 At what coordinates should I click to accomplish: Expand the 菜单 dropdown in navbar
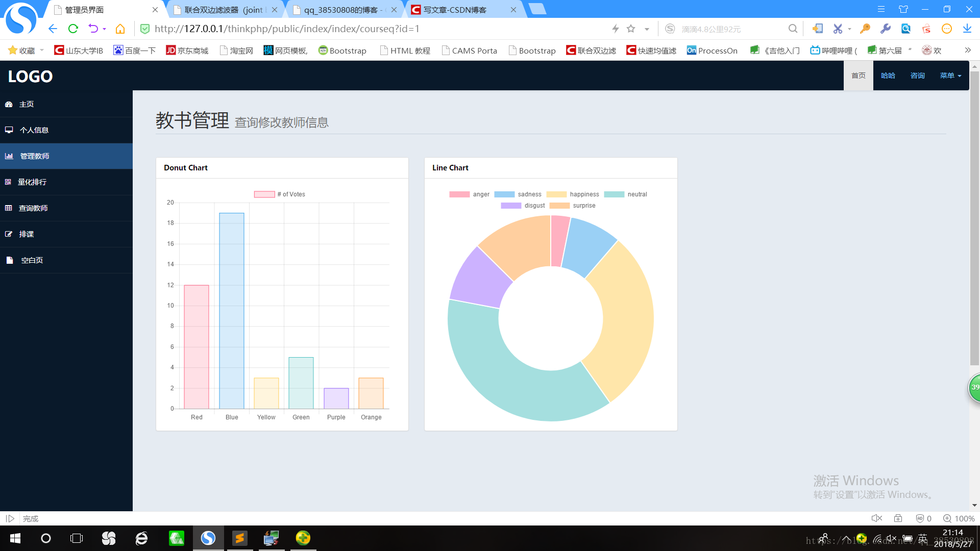[x=950, y=76]
